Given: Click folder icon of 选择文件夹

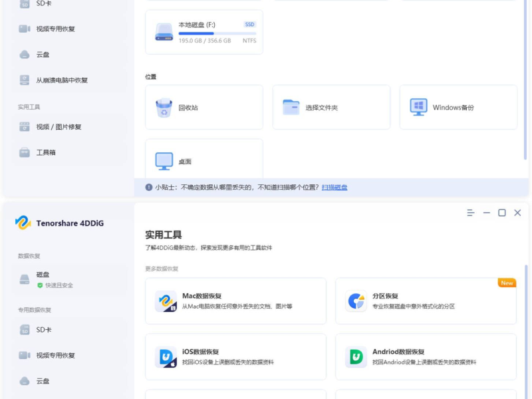Looking at the screenshot, I should point(291,107).
